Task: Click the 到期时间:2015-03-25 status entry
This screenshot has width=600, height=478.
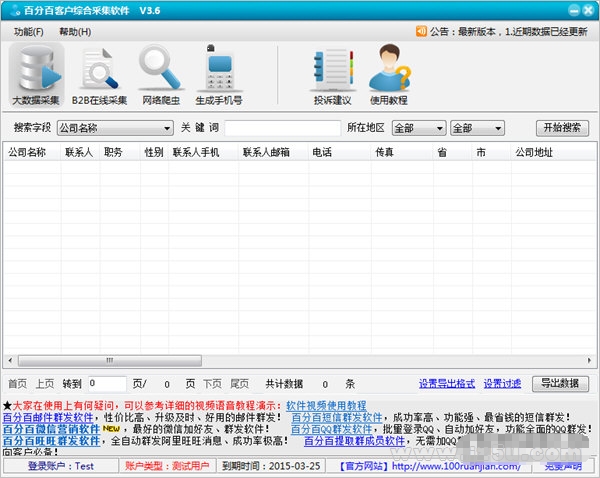Action: click(x=271, y=466)
